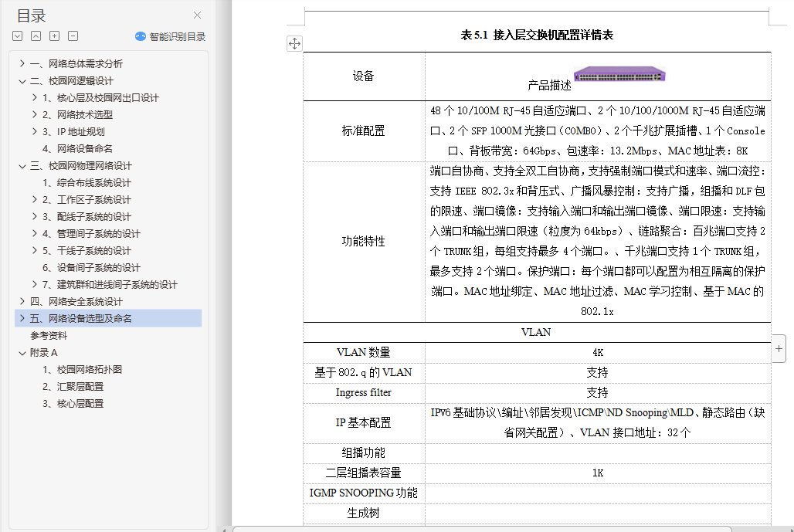Viewport: 794px width, 532px height.
Task: Click the plus level icon in outline toolbar
Action: click(x=54, y=36)
